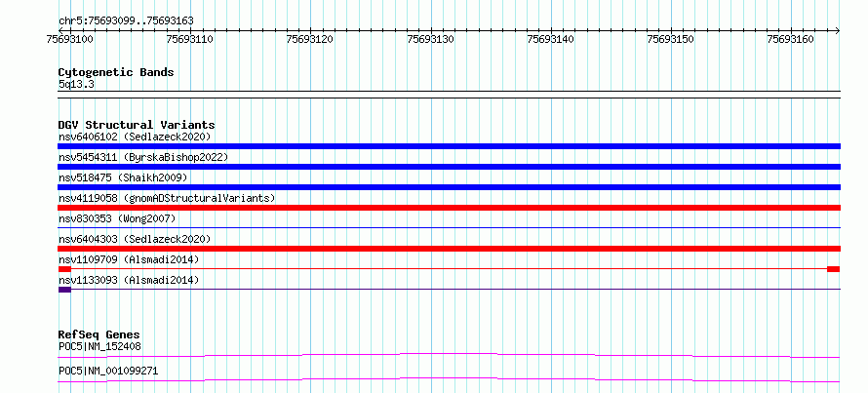
Task: Click the right red block of nsv1109709
Action: (833, 269)
